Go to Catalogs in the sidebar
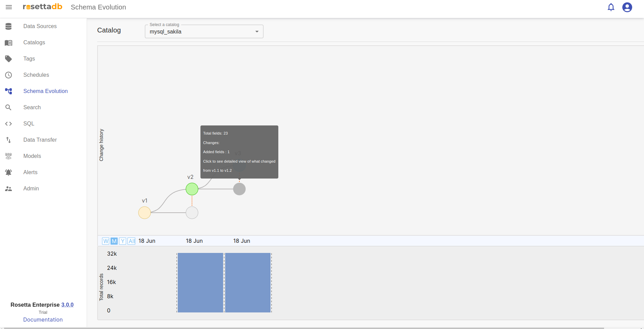Viewport: 644px width, 329px height. coord(34,43)
